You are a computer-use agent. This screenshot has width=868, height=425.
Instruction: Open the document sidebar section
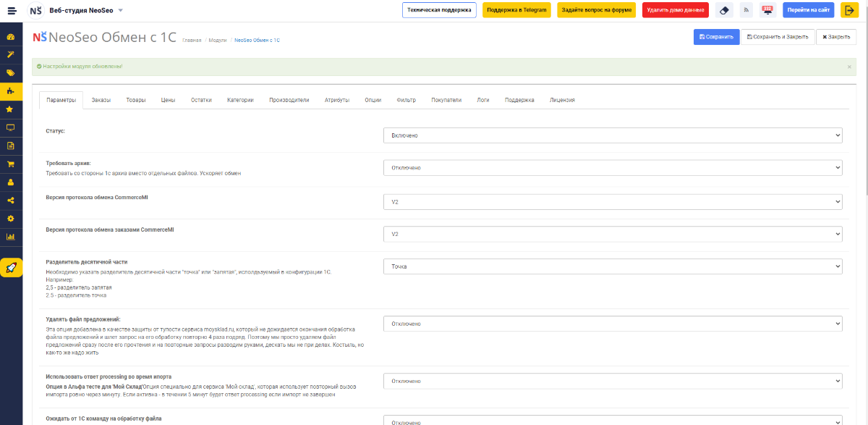[x=11, y=146]
